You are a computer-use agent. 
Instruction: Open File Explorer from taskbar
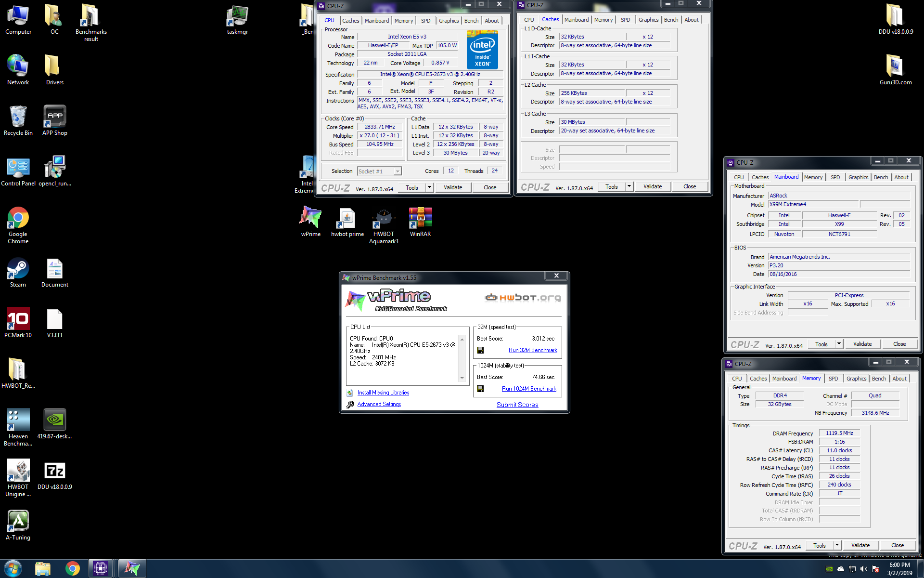[x=42, y=569]
